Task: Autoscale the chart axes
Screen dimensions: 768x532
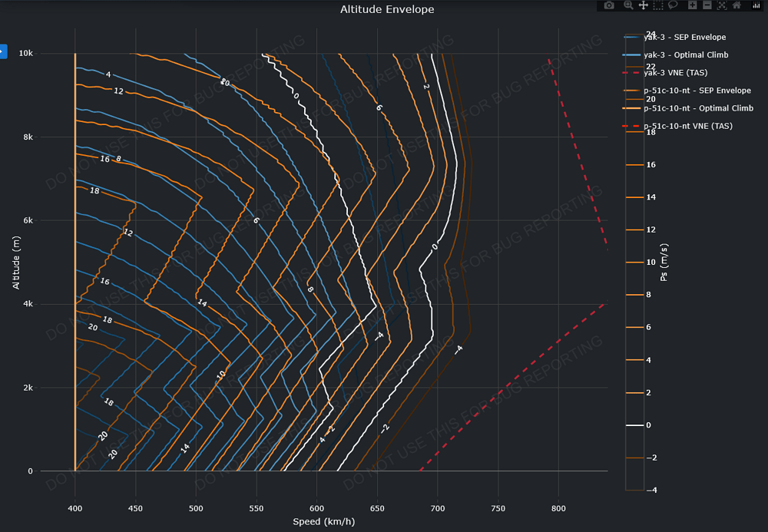Action: (722, 5)
